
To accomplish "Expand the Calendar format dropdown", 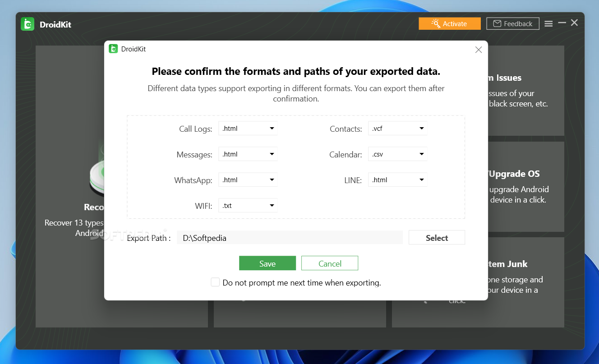I will click(x=398, y=154).
